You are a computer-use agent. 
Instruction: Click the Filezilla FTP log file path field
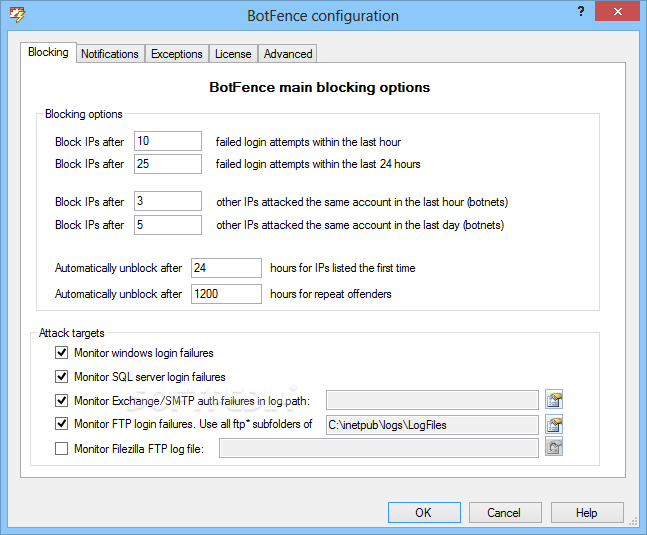tap(379, 448)
